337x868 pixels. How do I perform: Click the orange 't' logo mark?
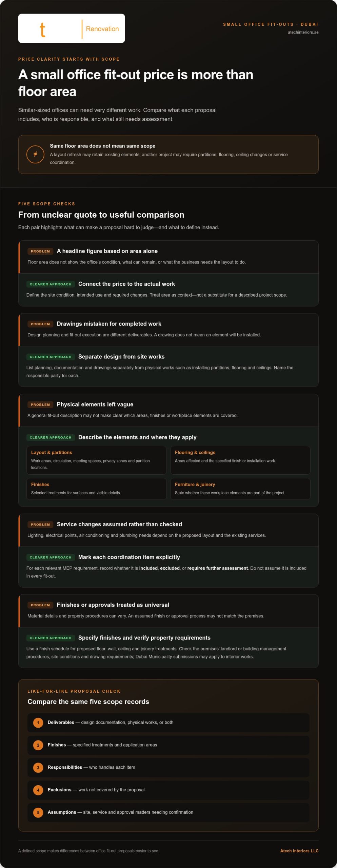coord(42,29)
